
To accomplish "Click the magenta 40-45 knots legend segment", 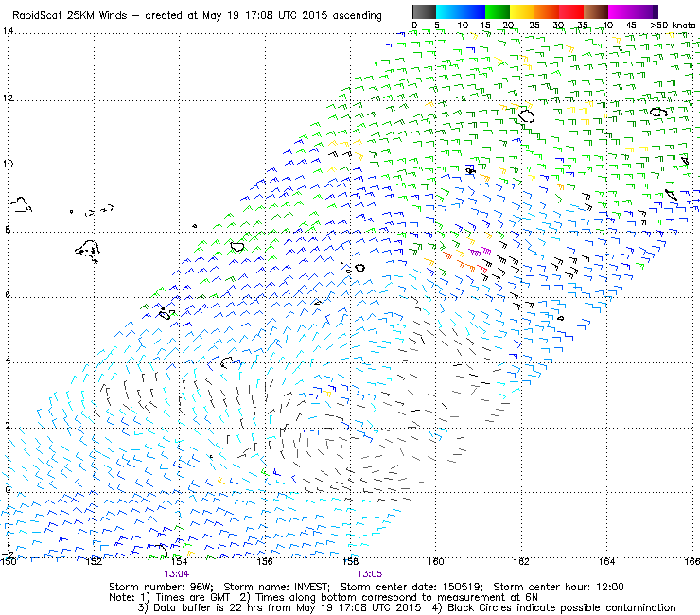I will pyautogui.click(x=621, y=11).
